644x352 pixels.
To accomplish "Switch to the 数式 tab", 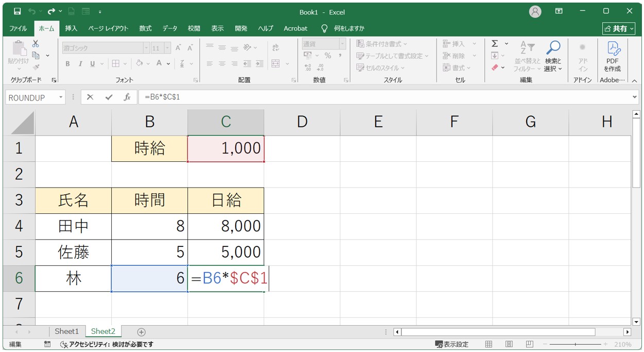I will (x=145, y=28).
